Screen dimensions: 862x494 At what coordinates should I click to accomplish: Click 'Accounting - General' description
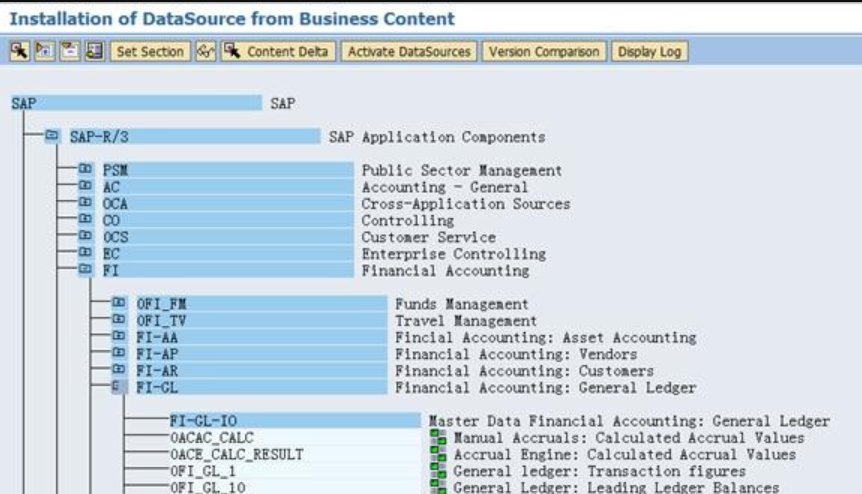click(444, 187)
